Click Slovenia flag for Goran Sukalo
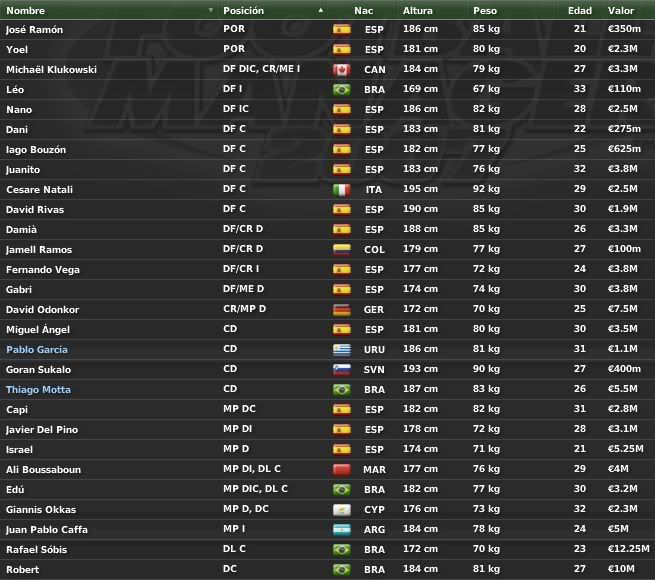The image size is (655, 580). (x=342, y=369)
